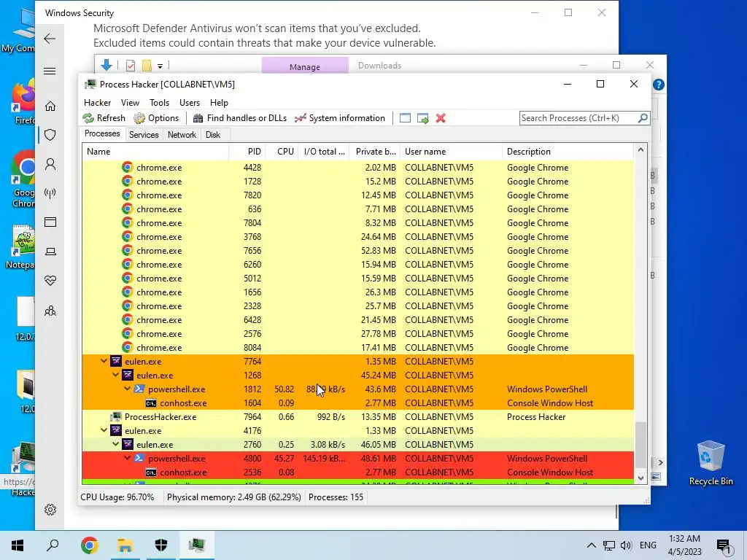
Task: Click the Back arrow in Windows Security
Action: (x=50, y=39)
